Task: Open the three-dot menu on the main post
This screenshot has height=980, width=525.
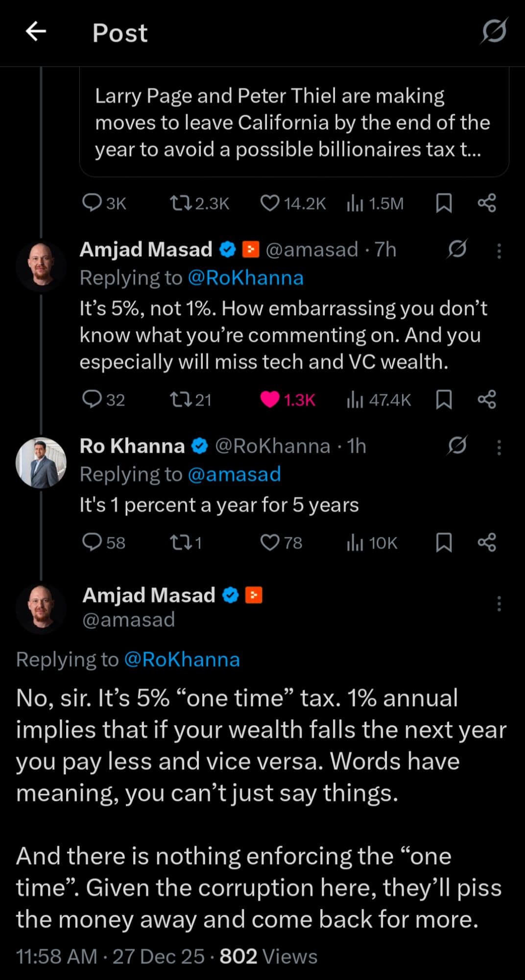Action: (x=499, y=604)
